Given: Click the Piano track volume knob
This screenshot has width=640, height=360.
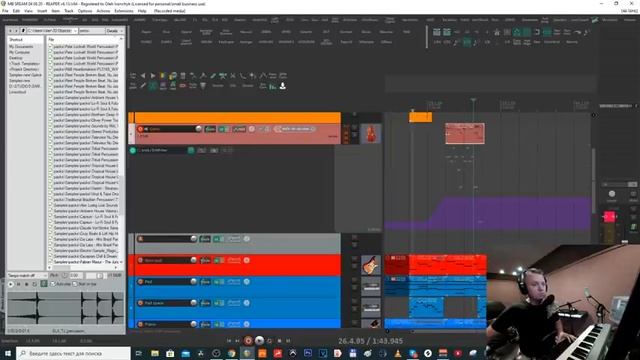Looking at the screenshot, I should tap(193, 324).
